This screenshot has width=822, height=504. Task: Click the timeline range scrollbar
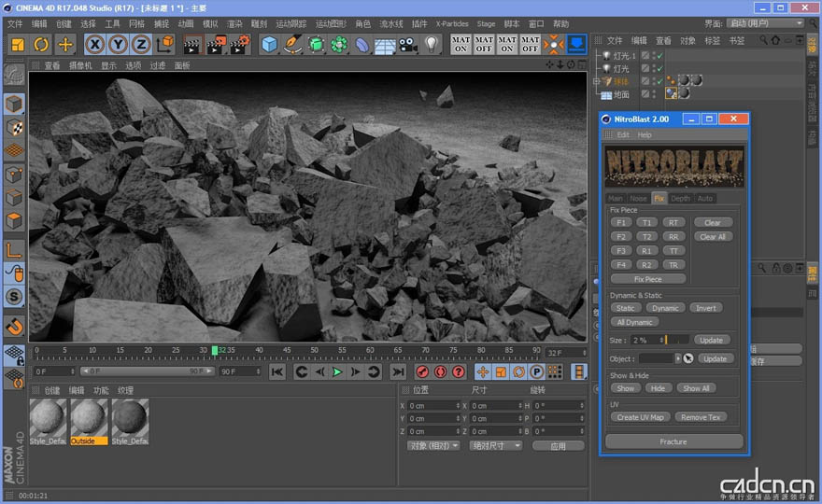pos(147,371)
